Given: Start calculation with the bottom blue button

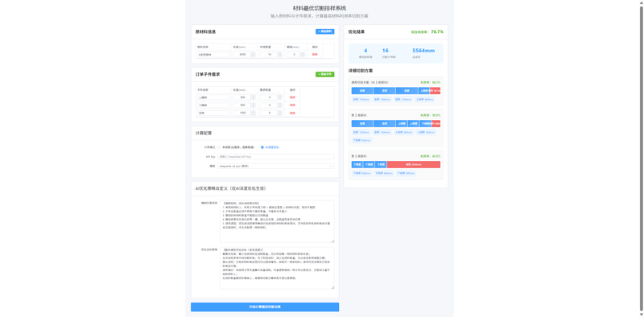Looking at the screenshot, I should (265, 307).
